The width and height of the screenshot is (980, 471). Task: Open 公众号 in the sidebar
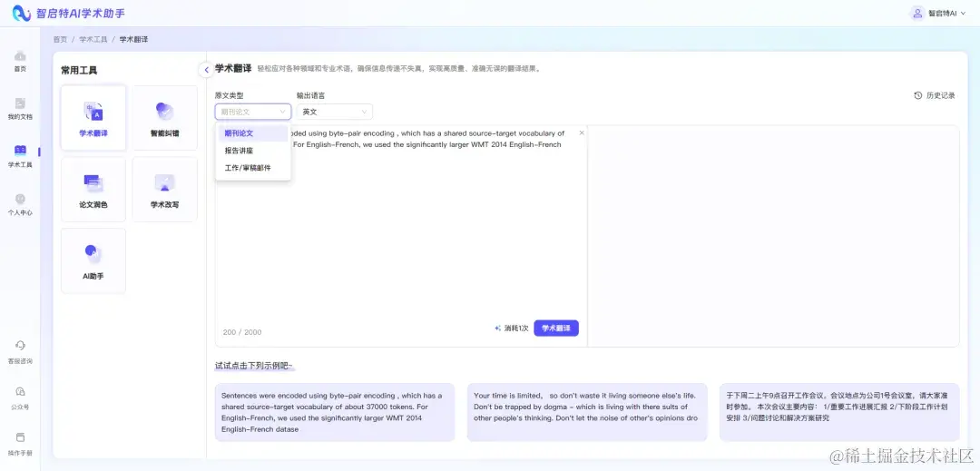[20, 398]
